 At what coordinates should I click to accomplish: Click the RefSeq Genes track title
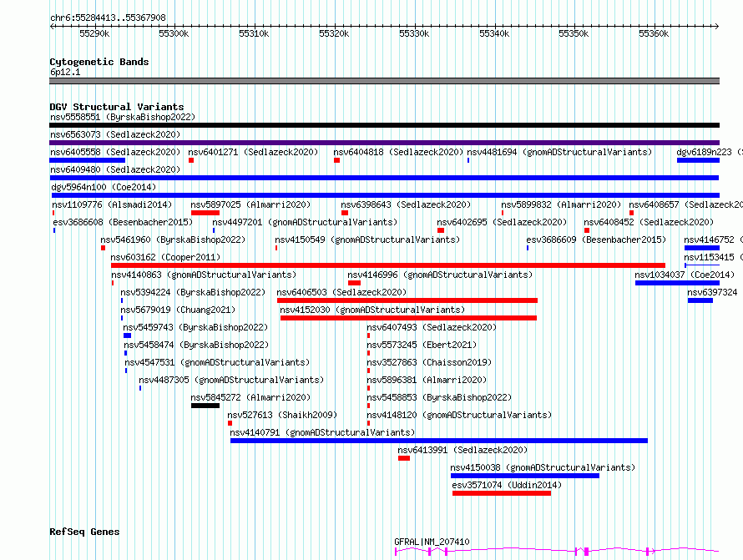[84, 532]
